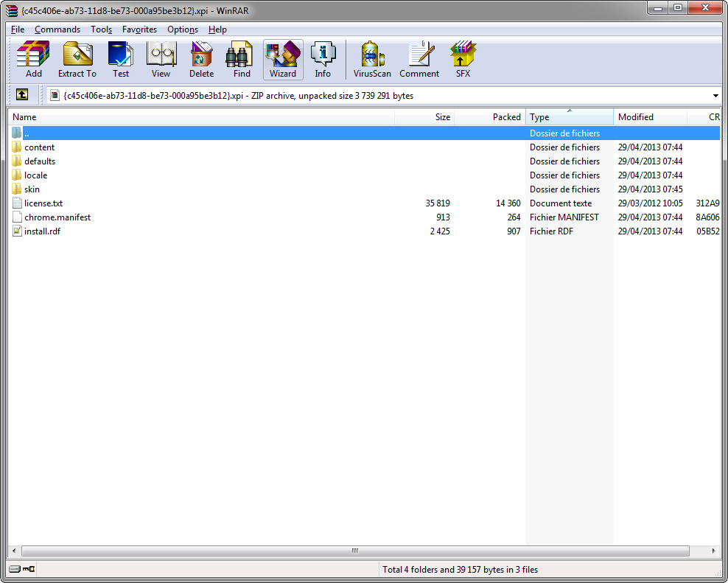728x583 pixels.
Task: Click the packed value '14 360'
Action: tap(508, 203)
